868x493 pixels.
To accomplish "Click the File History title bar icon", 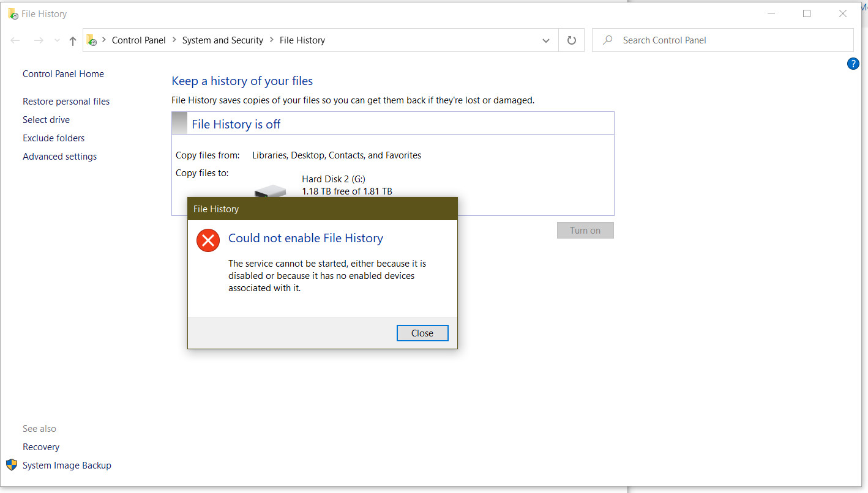I will [13, 13].
